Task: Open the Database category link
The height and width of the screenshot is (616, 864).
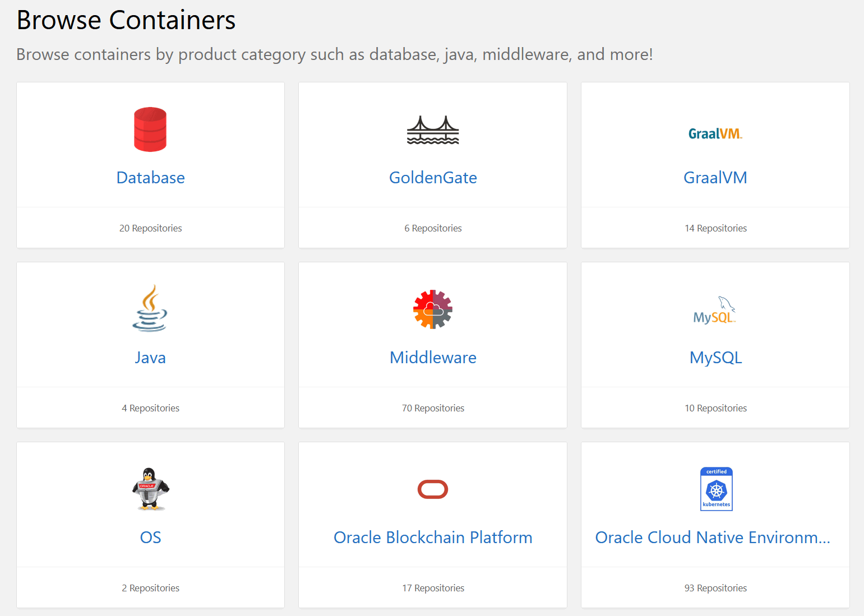Action: point(150,178)
